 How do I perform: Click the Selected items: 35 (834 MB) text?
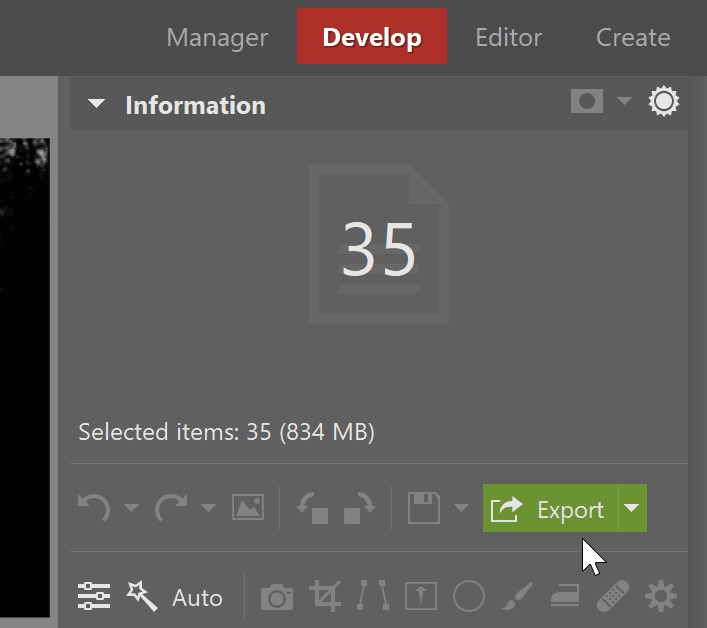[x=226, y=432]
